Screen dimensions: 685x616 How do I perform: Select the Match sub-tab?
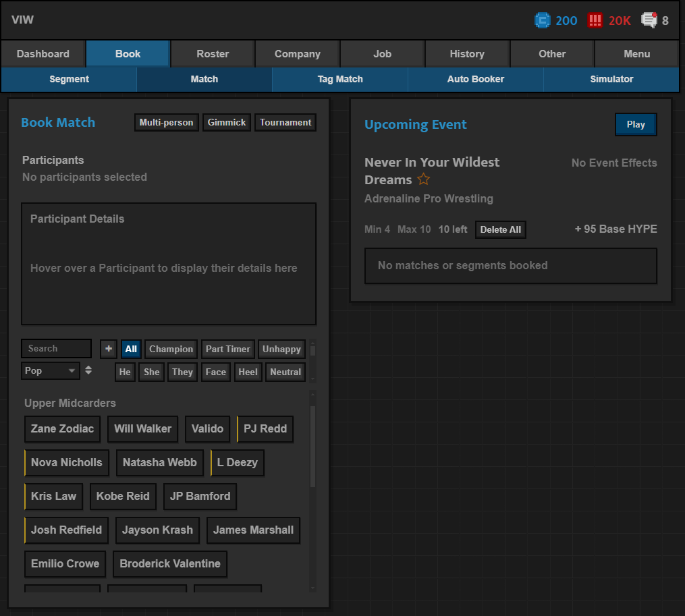[204, 79]
